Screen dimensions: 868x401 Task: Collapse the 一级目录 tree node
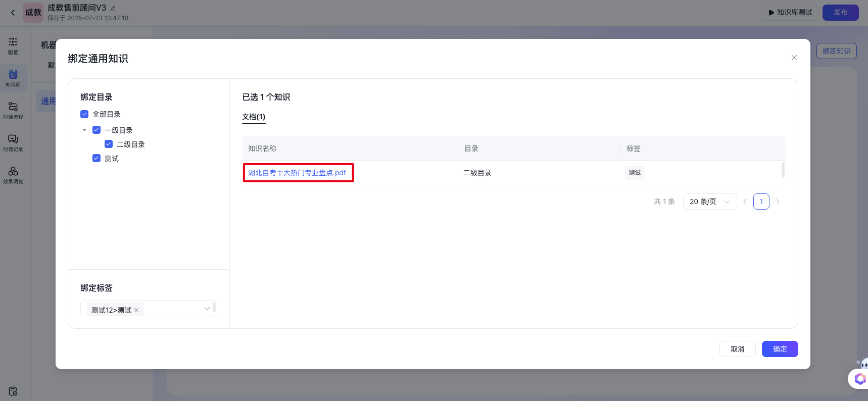(84, 130)
